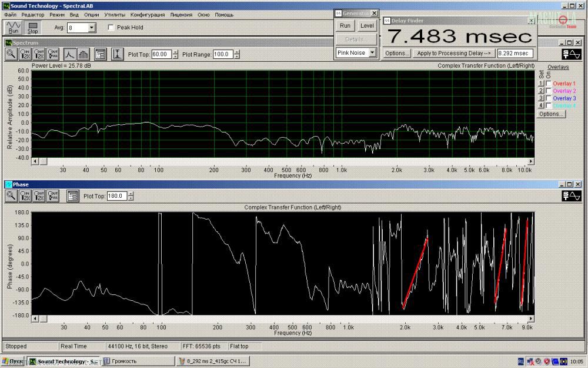This screenshot has width=588, height=368.
Task: Open the Режим menu
Action: 57,15
